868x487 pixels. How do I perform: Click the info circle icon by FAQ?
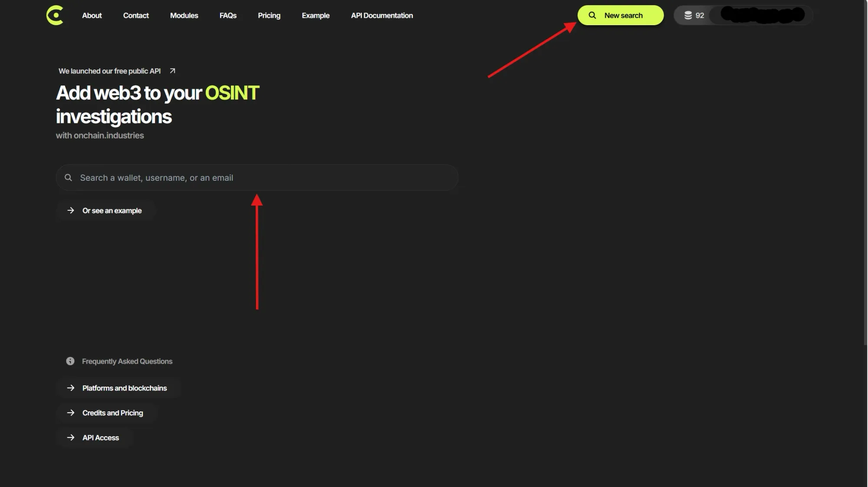70,361
